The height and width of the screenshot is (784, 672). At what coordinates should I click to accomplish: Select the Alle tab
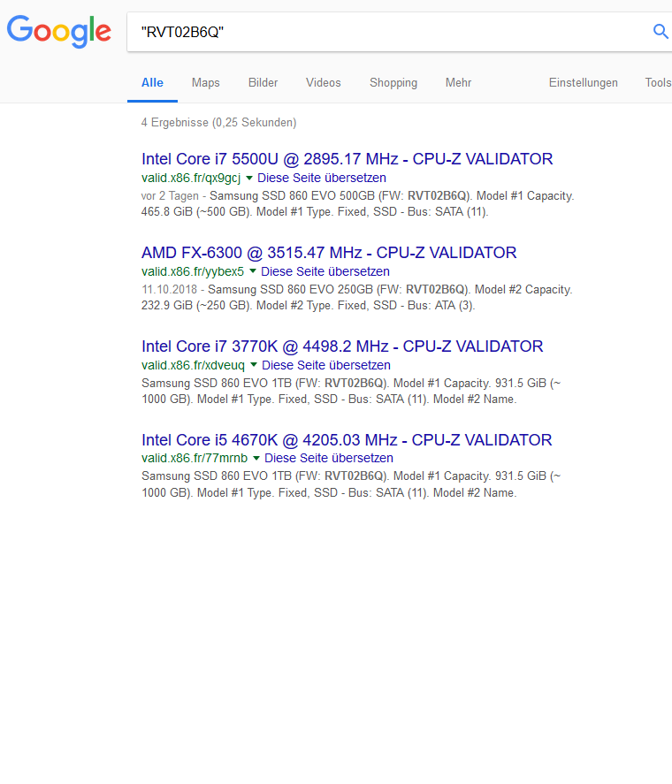(152, 82)
